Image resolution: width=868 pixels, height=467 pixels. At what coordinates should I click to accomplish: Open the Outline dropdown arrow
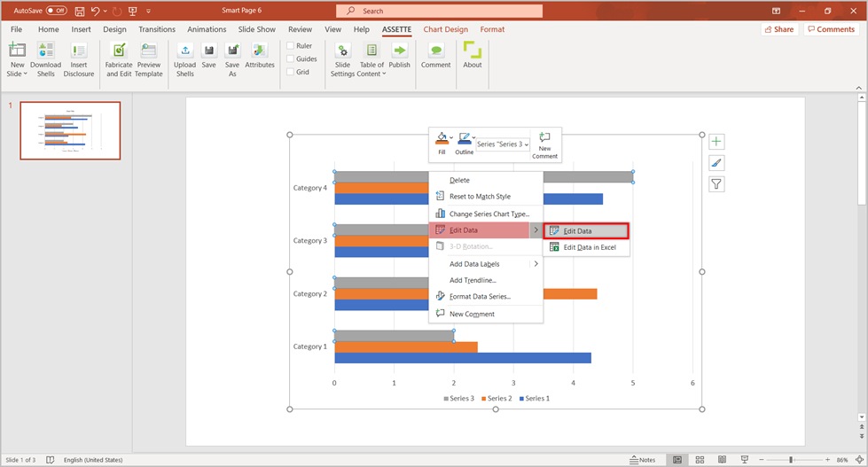tap(473, 137)
